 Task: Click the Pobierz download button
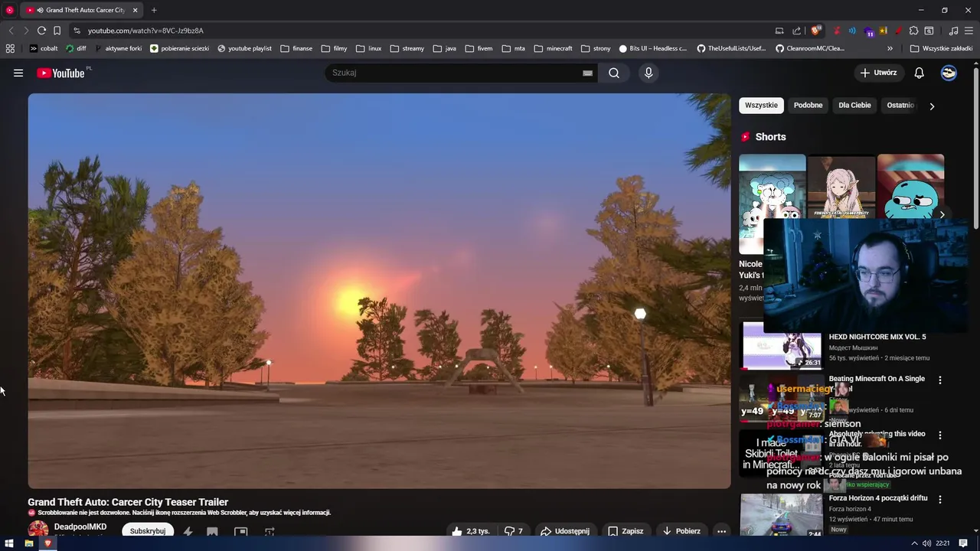pos(681,531)
